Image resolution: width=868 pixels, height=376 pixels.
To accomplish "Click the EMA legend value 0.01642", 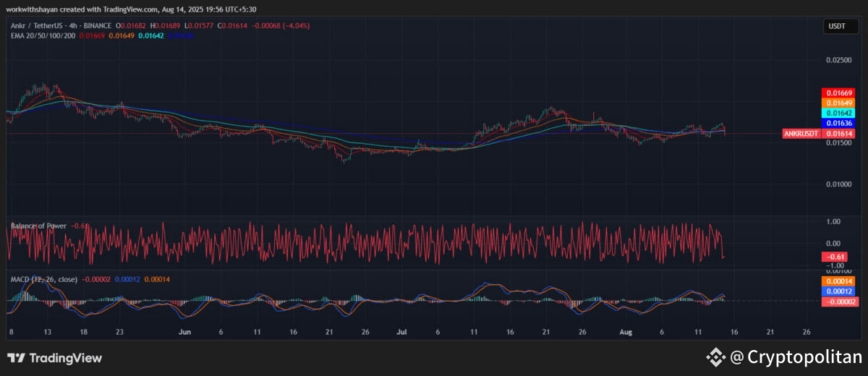I will pyautogui.click(x=150, y=35).
